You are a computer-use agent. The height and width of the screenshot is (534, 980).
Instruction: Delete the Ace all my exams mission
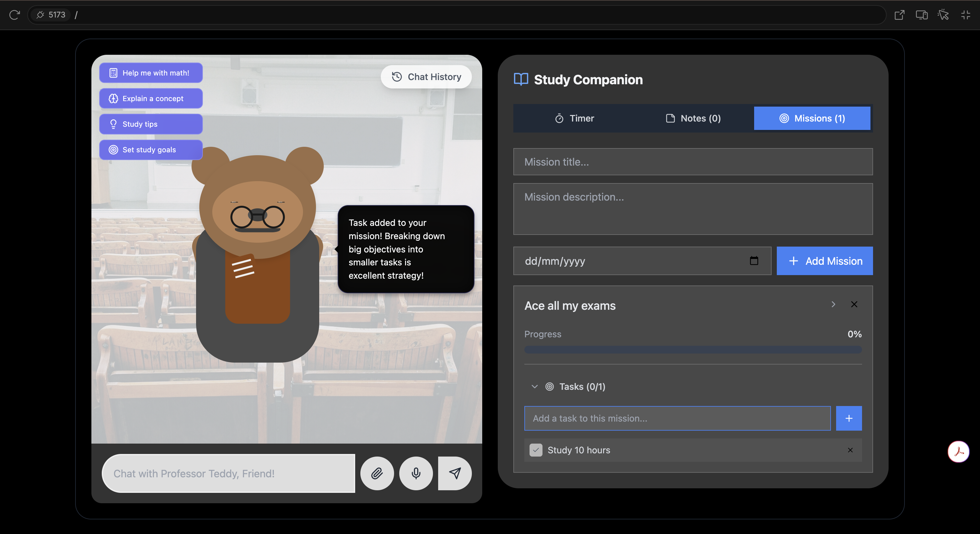[854, 304]
